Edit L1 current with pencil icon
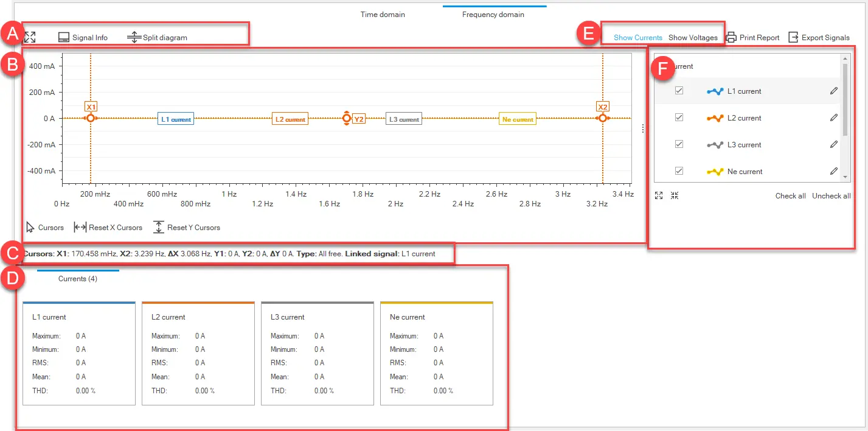The image size is (868, 431). coord(833,91)
